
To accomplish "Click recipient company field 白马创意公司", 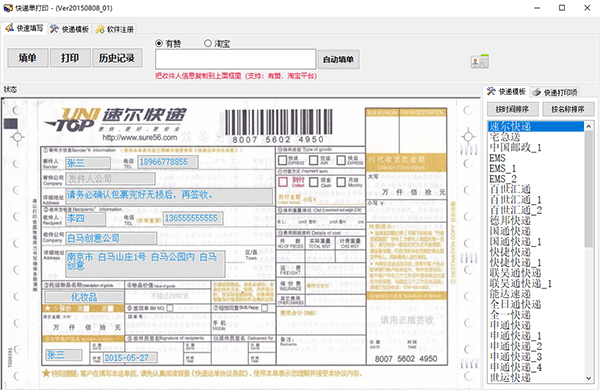I will 111,238.
